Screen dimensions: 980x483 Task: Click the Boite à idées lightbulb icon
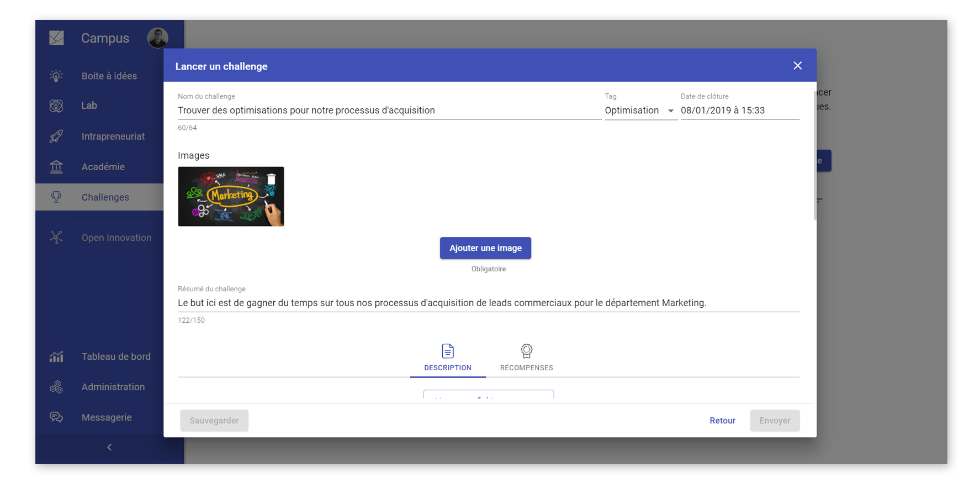(x=56, y=76)
